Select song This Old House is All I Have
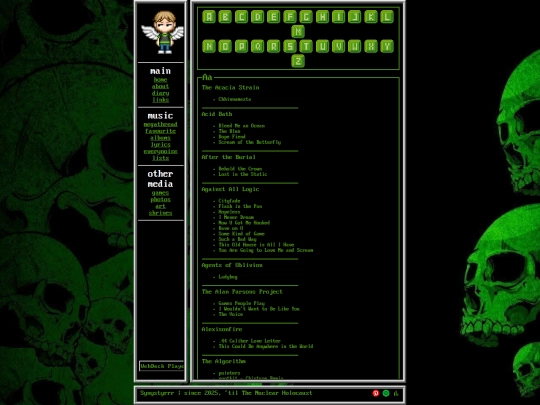 click(x=256, y=245)
